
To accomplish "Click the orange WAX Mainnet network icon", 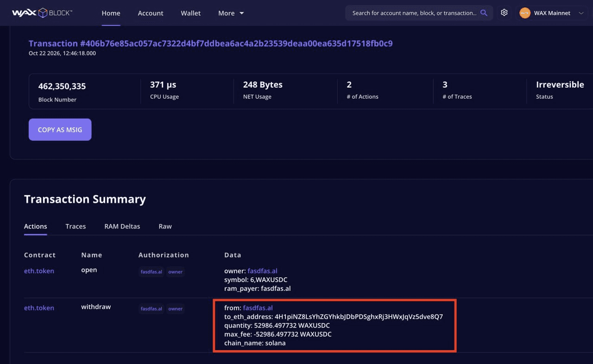I will tap(525, 13).
